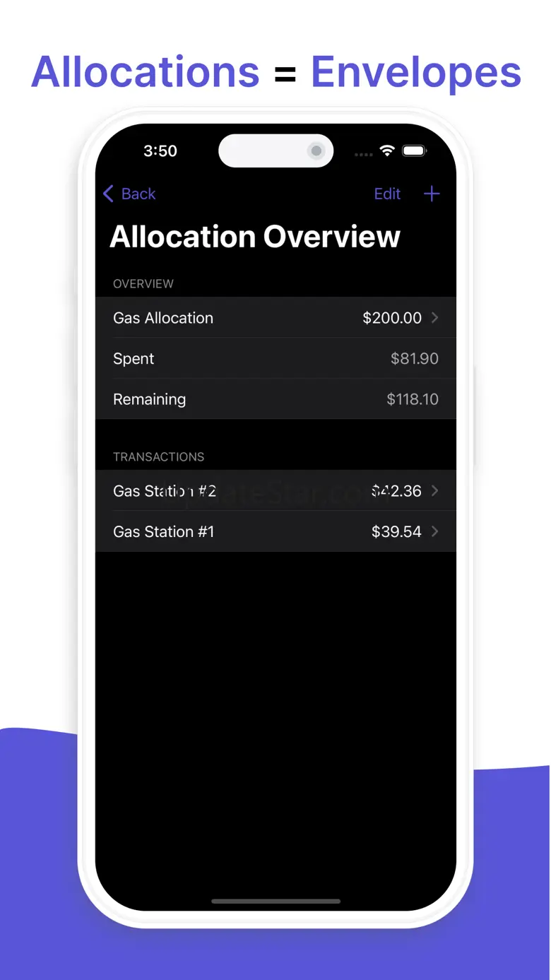
Task: Click the $200.00 allocation amount
Action: coord(392,318)
